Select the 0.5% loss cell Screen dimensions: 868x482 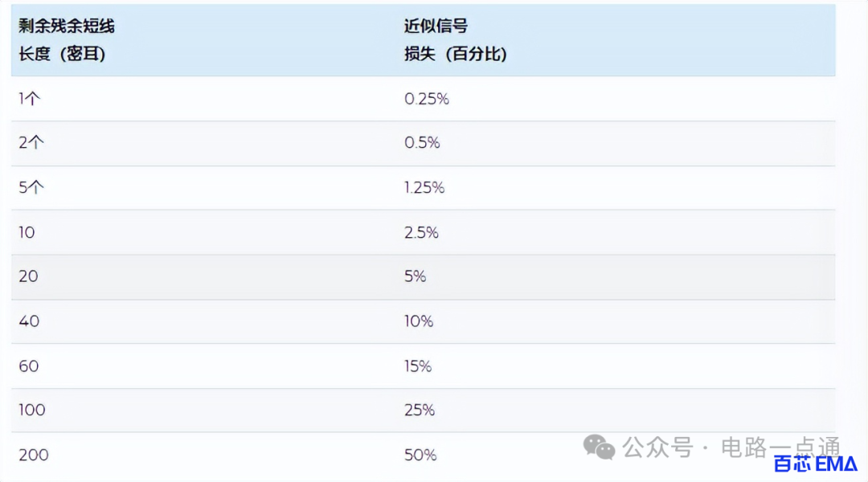pyautogui.click(x=422, y=143)
